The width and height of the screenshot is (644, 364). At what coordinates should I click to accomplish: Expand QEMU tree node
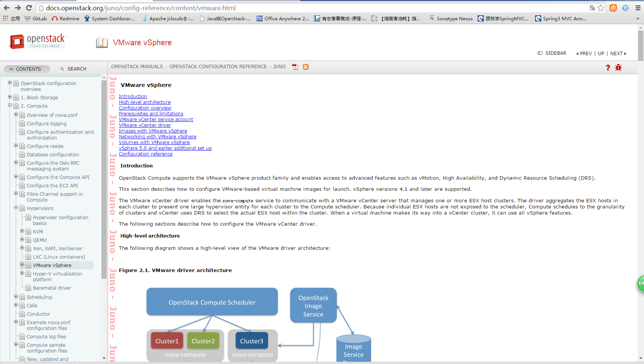point(22,239)
